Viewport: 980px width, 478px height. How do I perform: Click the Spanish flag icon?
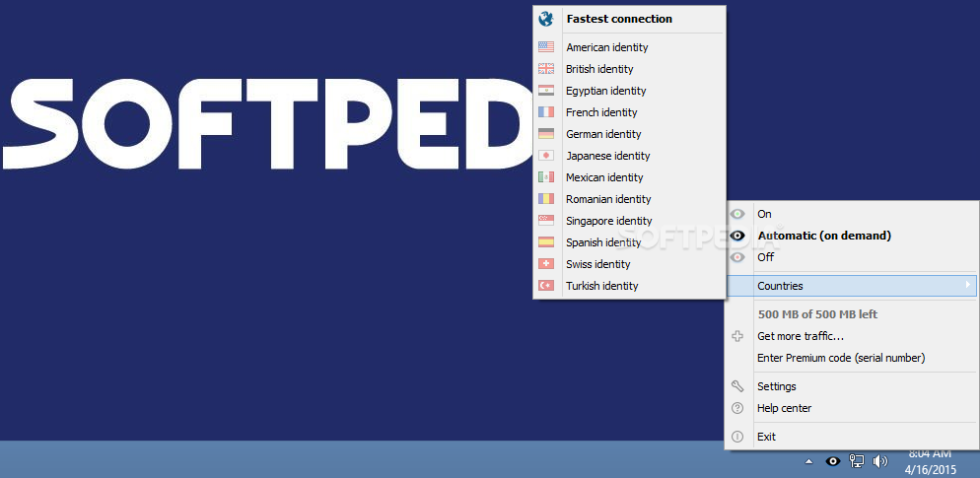coord(545,242)
